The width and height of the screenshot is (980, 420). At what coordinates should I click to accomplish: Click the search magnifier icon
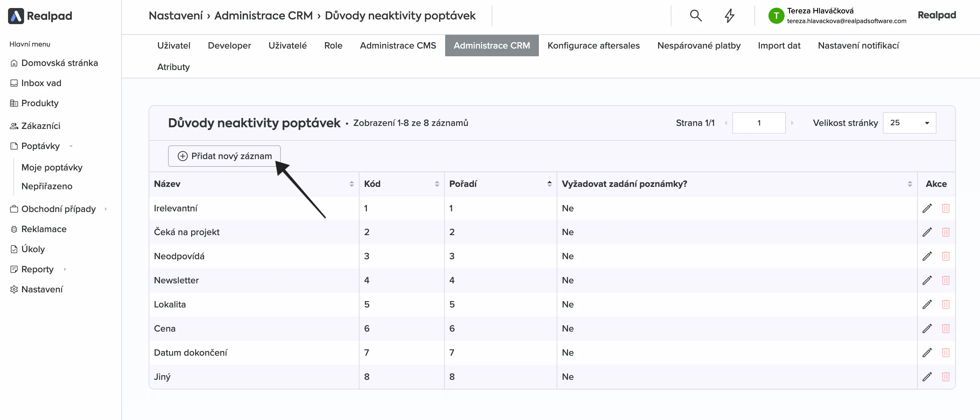[x=696, y=16]
